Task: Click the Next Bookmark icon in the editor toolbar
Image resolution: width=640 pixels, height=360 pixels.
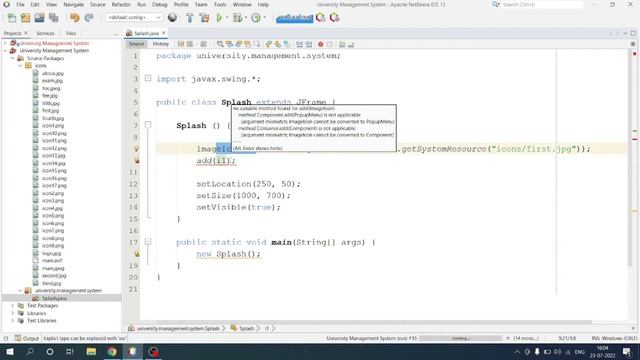Action: coord(277,44)
